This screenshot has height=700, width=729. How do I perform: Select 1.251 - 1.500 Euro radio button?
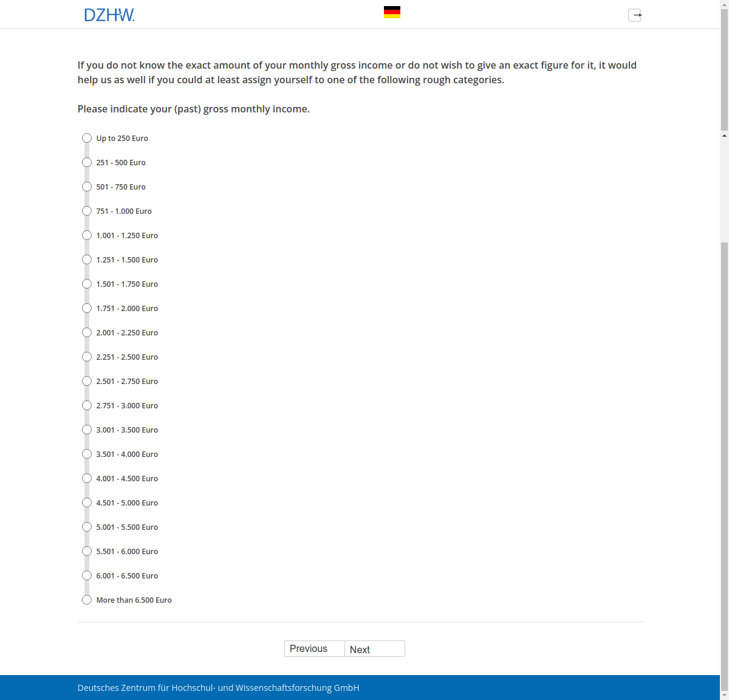pos(87,260)
